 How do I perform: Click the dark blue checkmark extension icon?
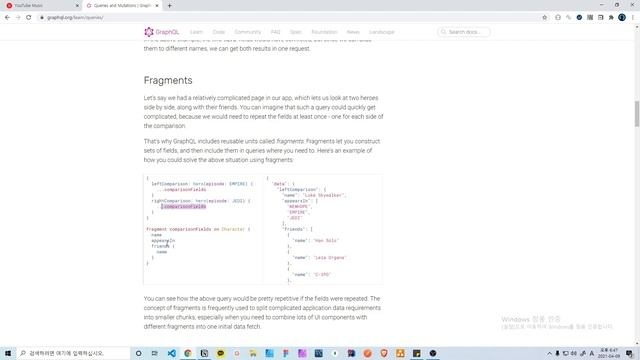pyautogui.click(x=579, y=18)
